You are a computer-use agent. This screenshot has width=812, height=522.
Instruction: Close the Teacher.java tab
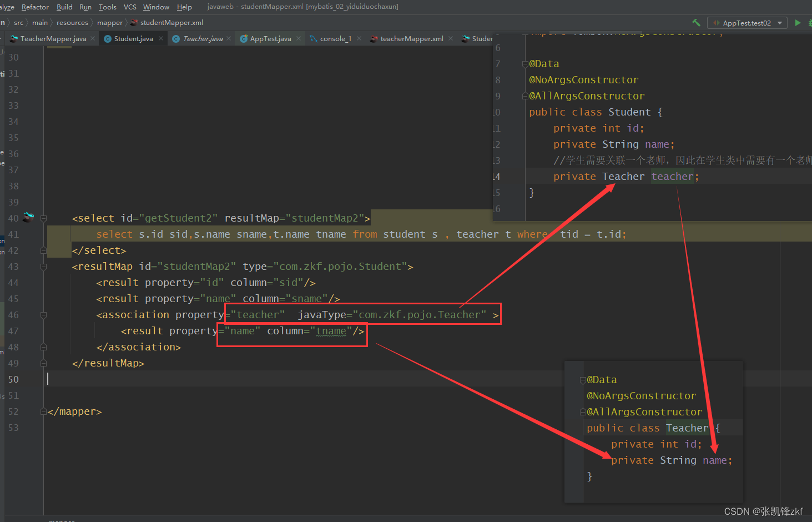click(x=229, y=38)
